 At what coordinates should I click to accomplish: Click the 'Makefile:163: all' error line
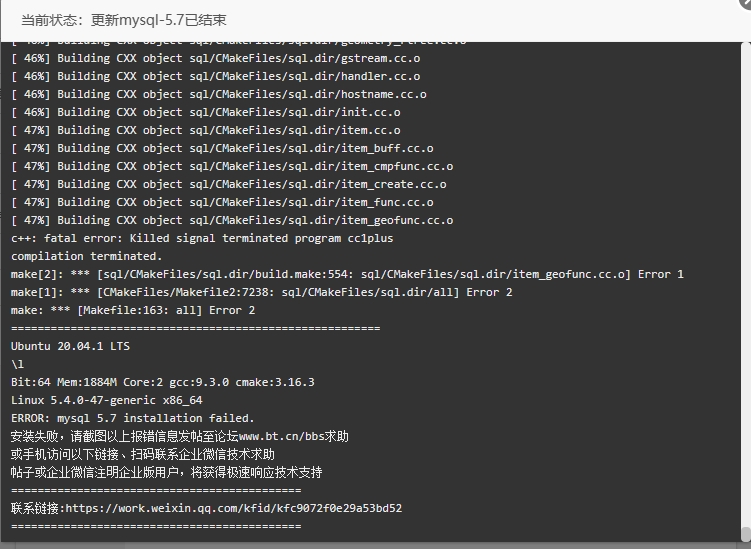click(133, 310)
